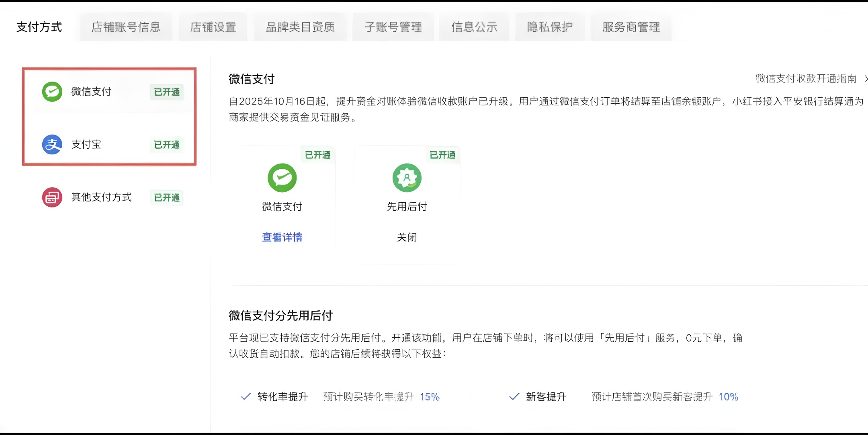
Task: Switch to the 信息公示 tab
Action: [474, 27]
